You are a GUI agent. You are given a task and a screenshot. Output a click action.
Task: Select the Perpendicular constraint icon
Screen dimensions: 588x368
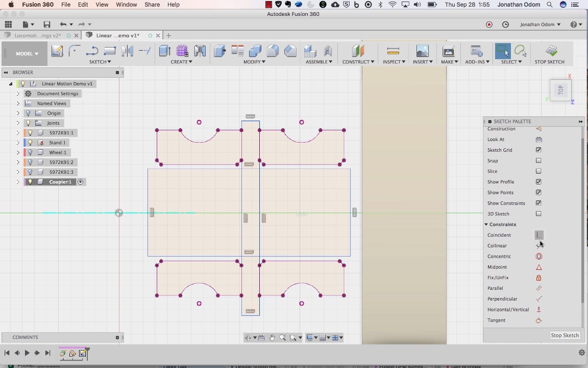click(538, 299)
